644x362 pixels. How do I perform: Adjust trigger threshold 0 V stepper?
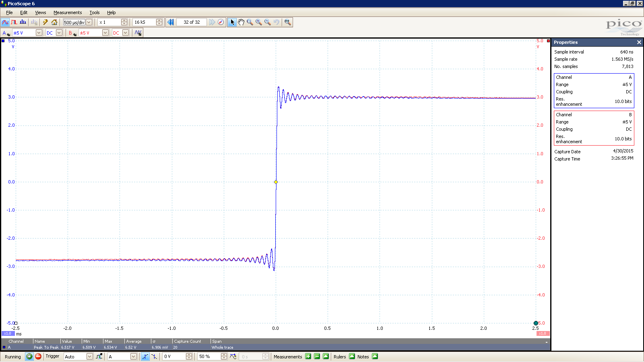[189, 356]
